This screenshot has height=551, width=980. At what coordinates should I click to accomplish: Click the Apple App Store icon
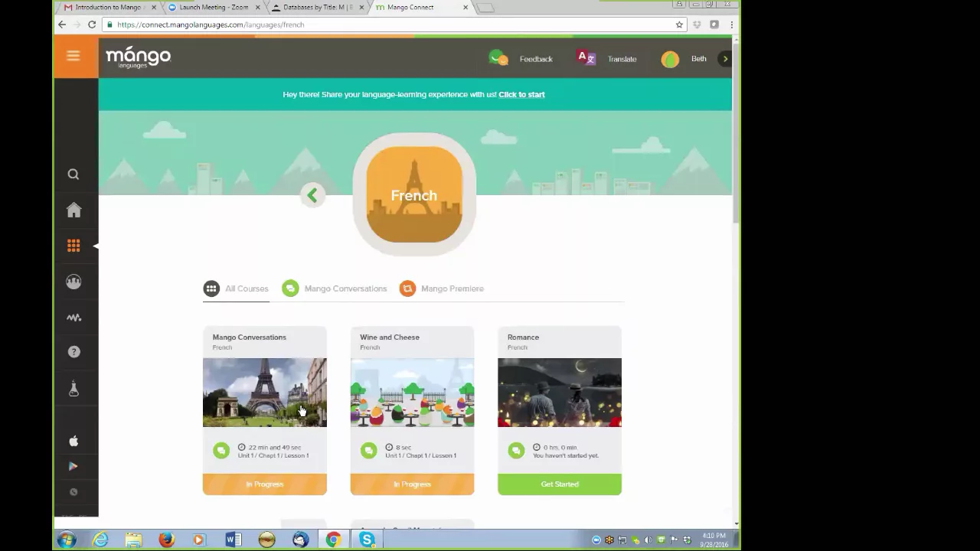73,441
